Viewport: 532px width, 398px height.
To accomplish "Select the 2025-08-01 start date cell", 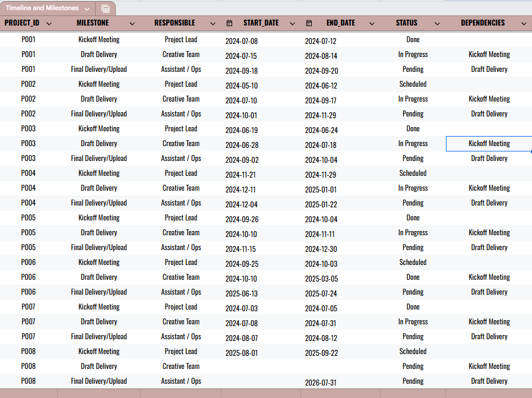I will tap(242, 353).
